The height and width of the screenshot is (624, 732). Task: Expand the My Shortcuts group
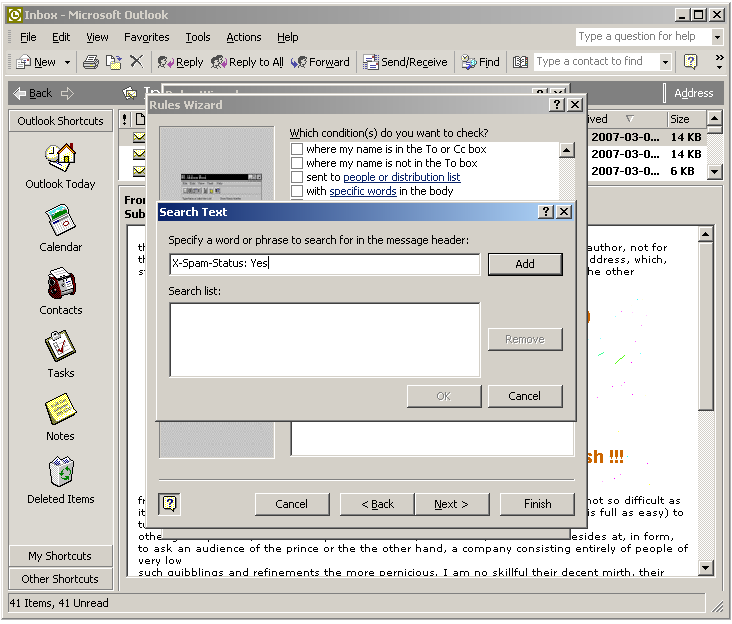tap(61, 556)
